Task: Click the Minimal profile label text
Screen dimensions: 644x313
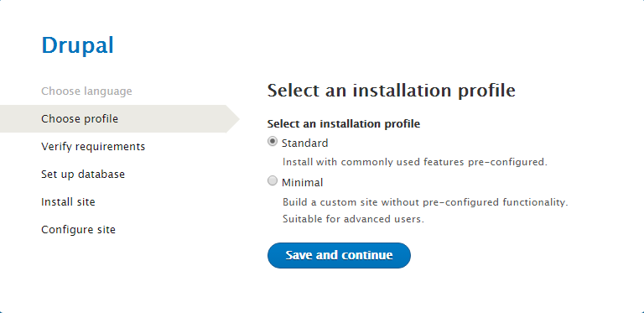Action: pos(302,182)
